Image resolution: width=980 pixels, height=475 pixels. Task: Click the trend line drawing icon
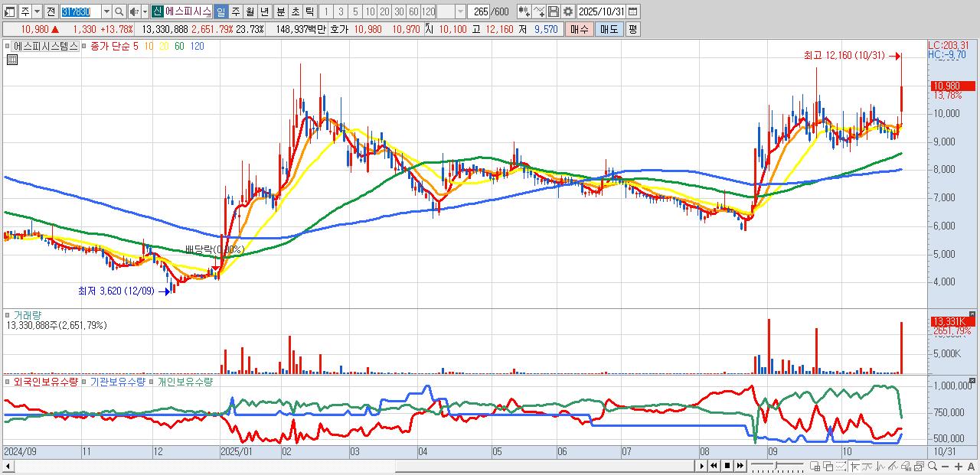pyautogui.click(x=867, y=466)
